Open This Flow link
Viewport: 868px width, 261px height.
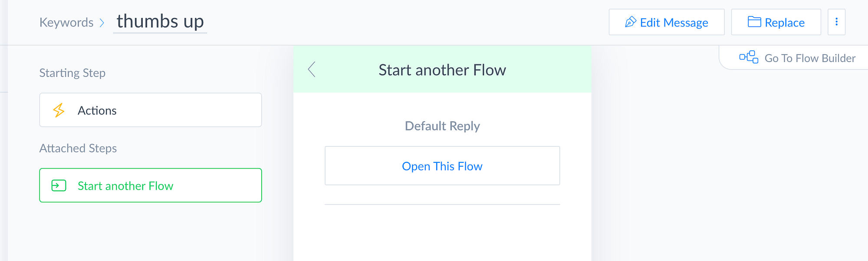tap(442, 166)
